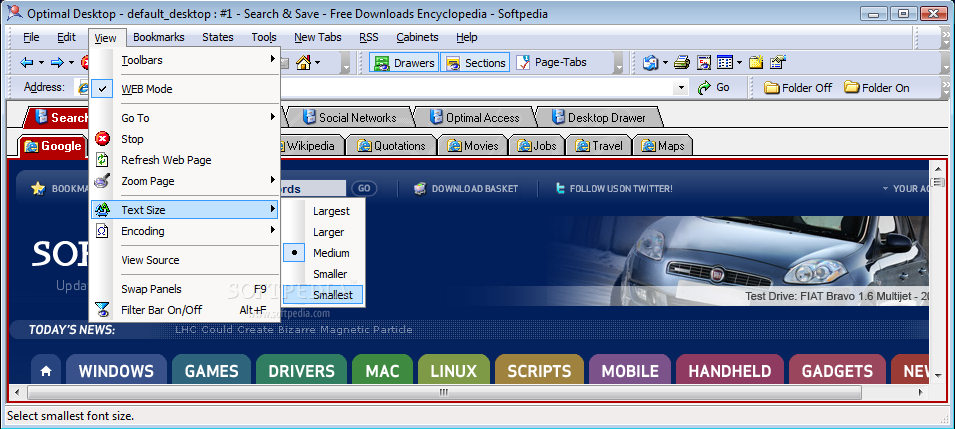The height and width of the screenshot is (429, 955).
Task: Open the table grid icon dropdown arrow
Action: click(739, 62)
